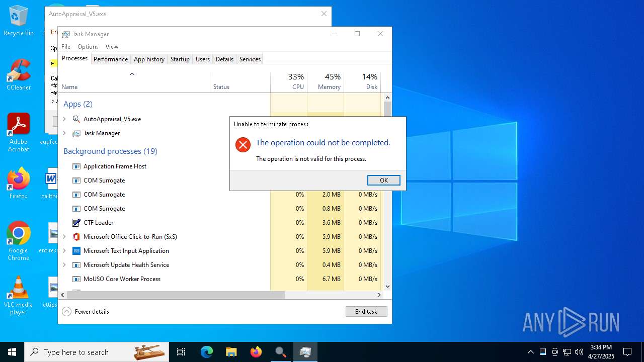Click the vertical scrollbar down arrow
Screen dimensions: 644x362
coord(387,286)
